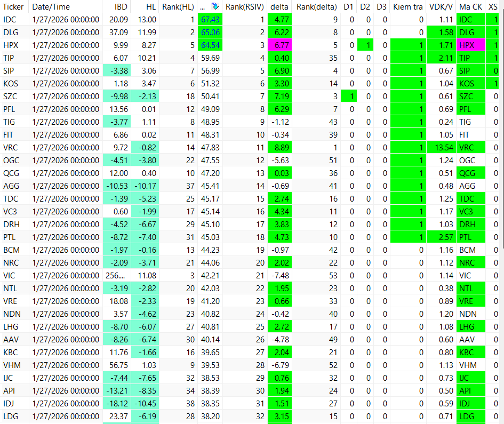Sort by the Rank(RSIV) column header
The height and width of the screenshot is (424, 504).
[x=245, y=7]
